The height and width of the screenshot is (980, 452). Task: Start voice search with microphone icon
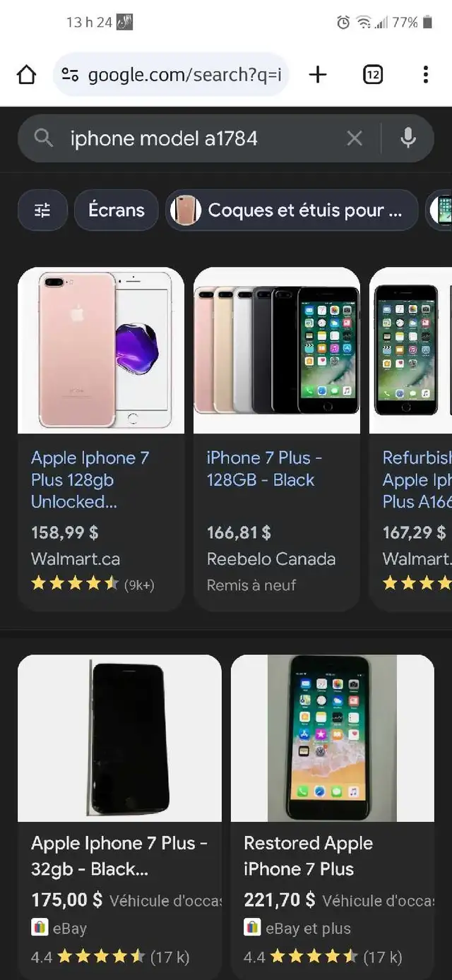[408, 138]
